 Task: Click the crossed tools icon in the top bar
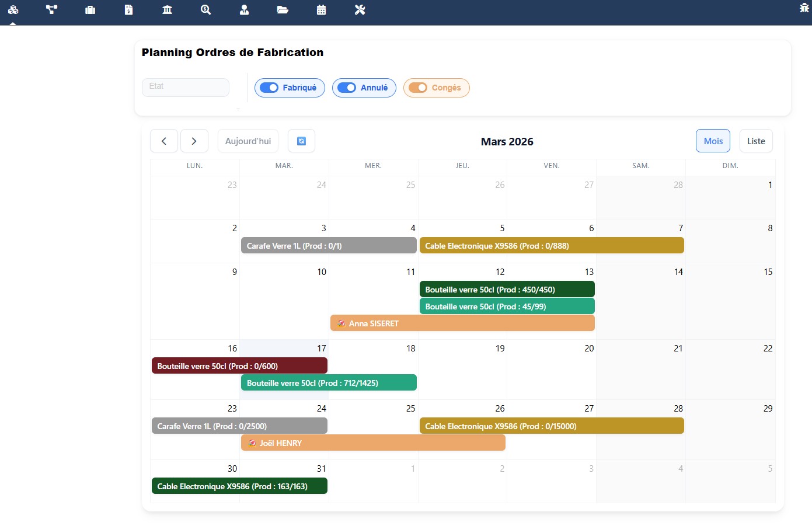click(360, 10)
